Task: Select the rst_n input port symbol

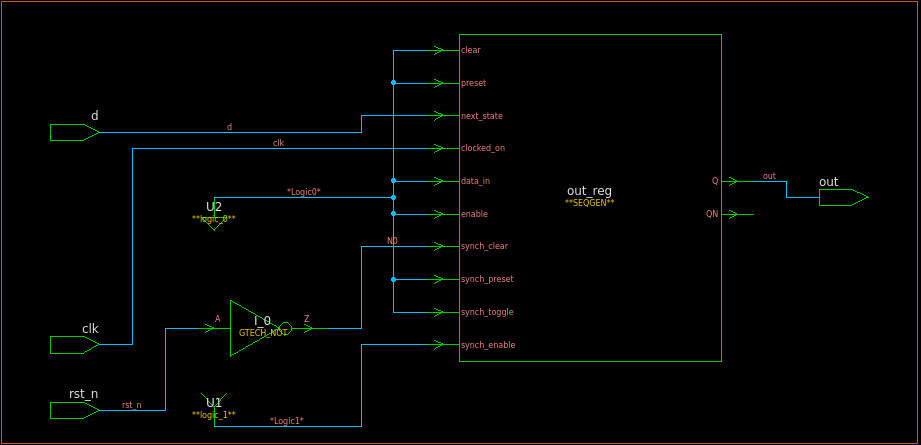Action: (75, 410)
